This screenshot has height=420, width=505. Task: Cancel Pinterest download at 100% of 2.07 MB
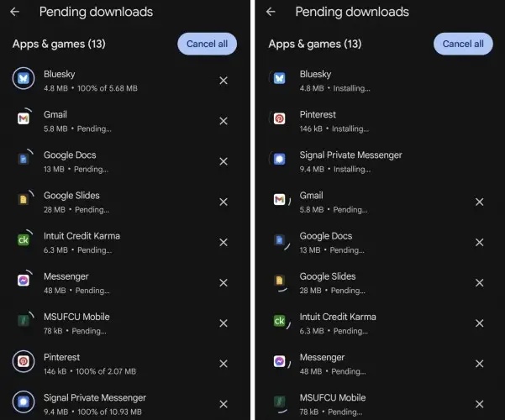click(224, 364)
